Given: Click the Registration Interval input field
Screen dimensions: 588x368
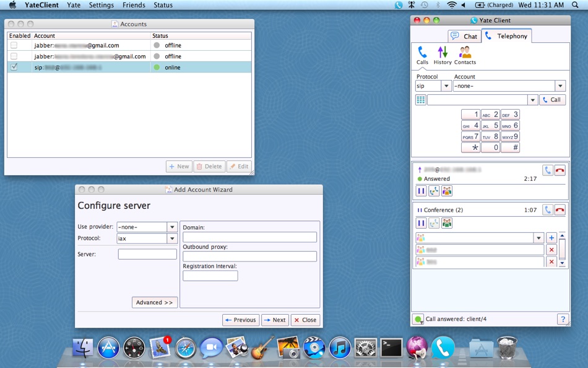Looking at the screenshot, I should point(210,276).
